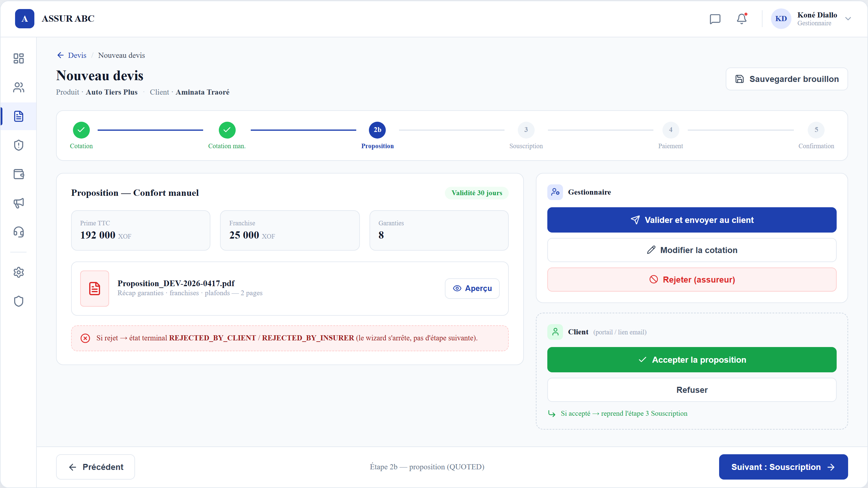Open the shield alert claims sidebar icon
The image size is (868, 488).
coord(18,145)
